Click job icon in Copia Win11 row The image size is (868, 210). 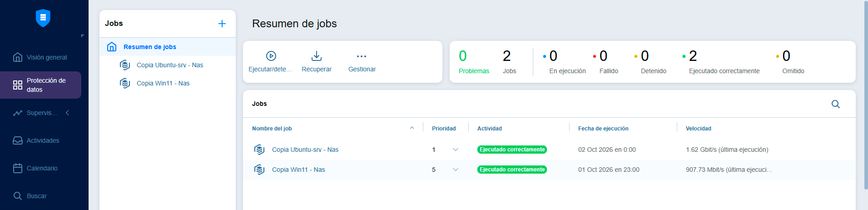pyautogui.click(x=259, y=170)
